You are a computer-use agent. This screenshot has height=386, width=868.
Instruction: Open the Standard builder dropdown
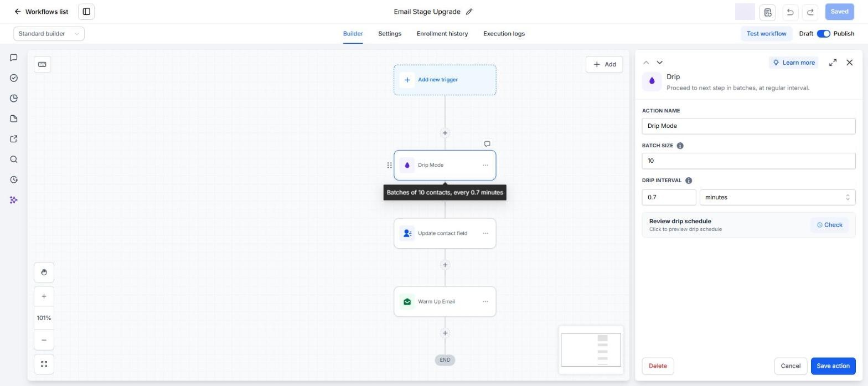click(x=49, y=34)
